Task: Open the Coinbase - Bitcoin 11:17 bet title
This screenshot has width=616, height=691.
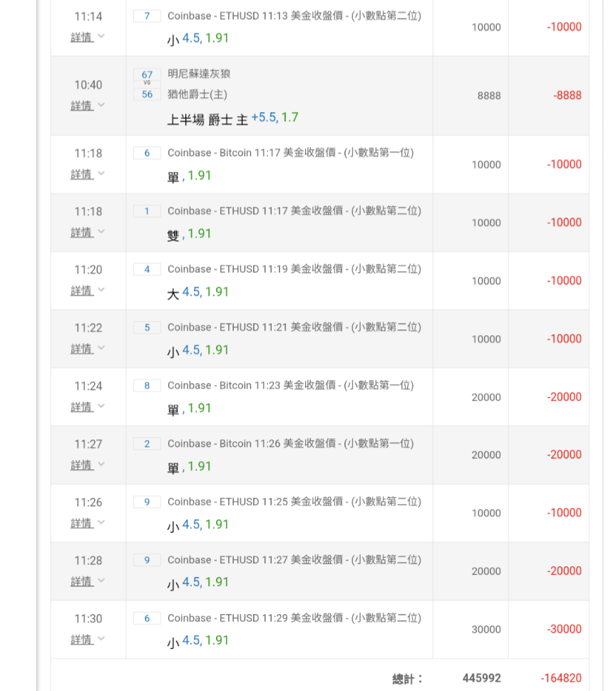Action: click(x=290, y=153)
